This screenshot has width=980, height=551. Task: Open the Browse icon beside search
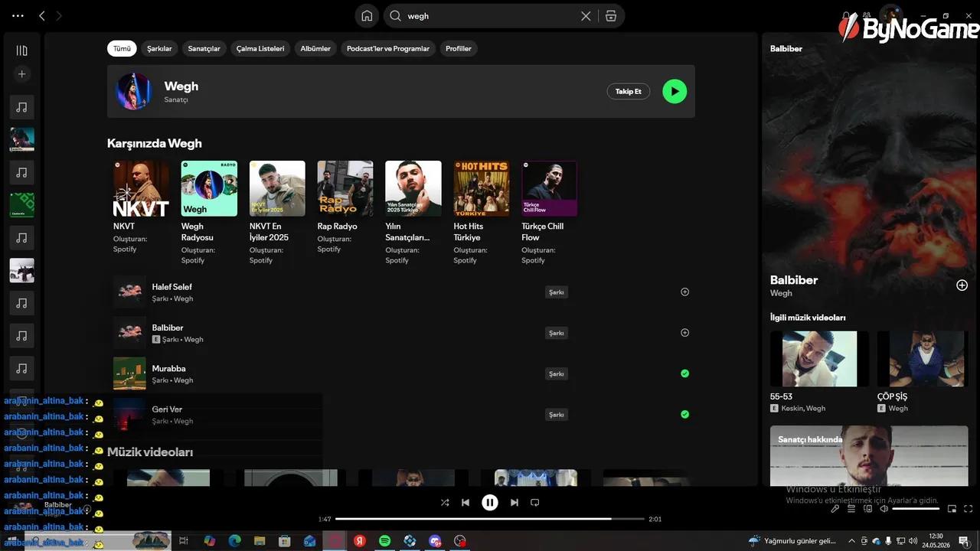[x=611, y=16]
